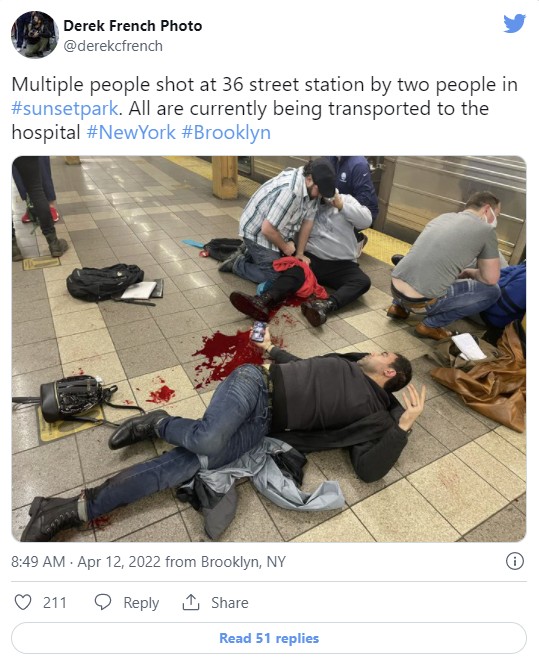Open Derek French Photo profile avatar

pos(34,34)
